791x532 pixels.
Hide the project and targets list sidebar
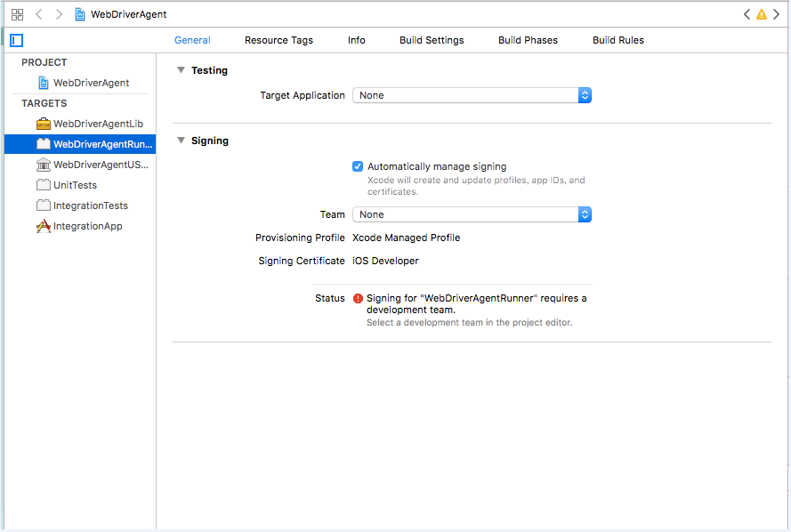(17, 40)
